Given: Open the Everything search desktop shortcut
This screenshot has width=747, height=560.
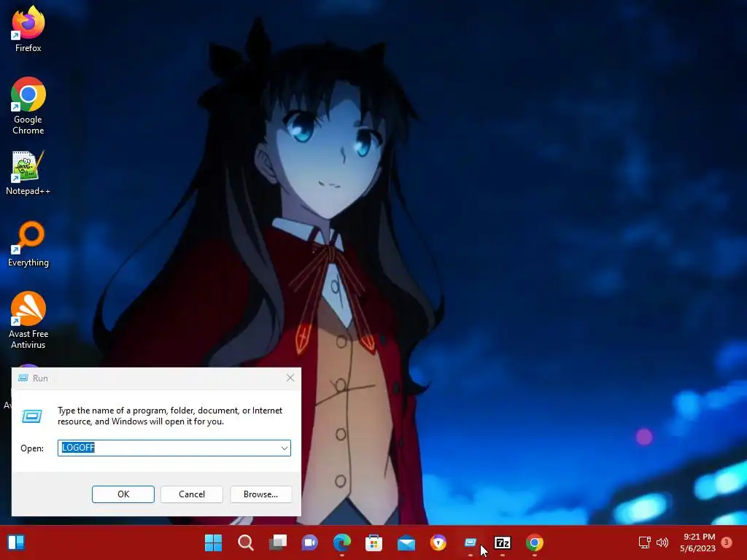Looking at the screenshot, I should 28,244.
